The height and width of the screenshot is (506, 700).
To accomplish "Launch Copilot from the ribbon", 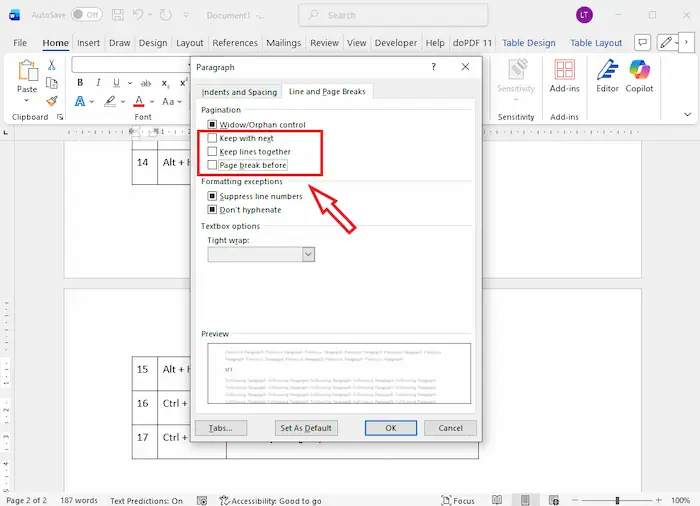I will pos(640,75).
